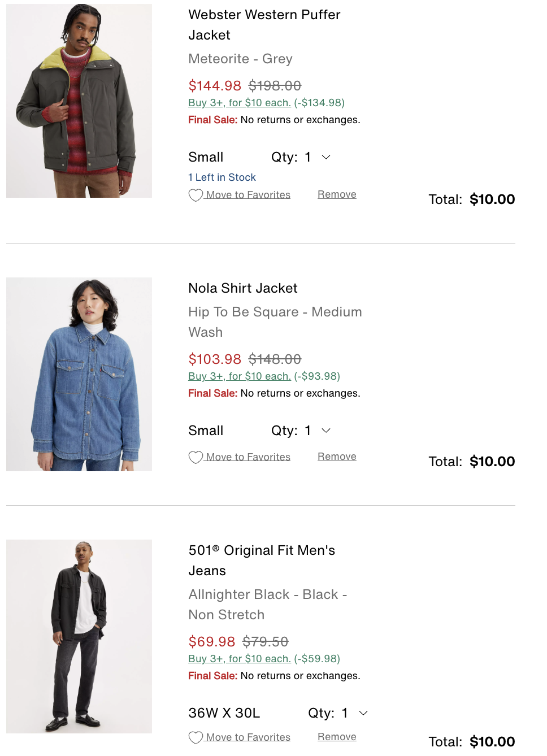Move 501 Men's Jeans to Favorites

(248, 737)
